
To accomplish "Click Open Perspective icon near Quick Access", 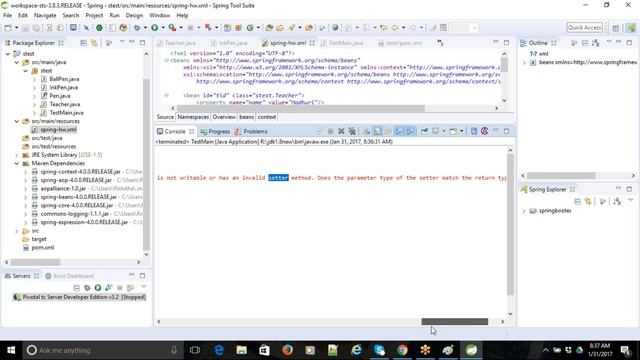I will click(616, 28).
